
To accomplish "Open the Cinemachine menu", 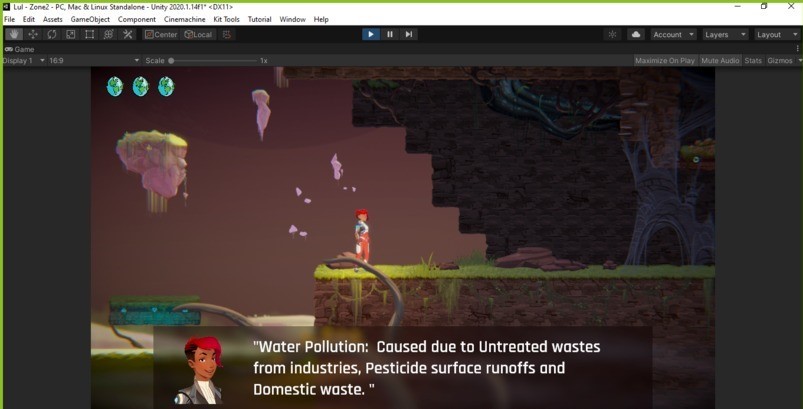I will 184,19.
